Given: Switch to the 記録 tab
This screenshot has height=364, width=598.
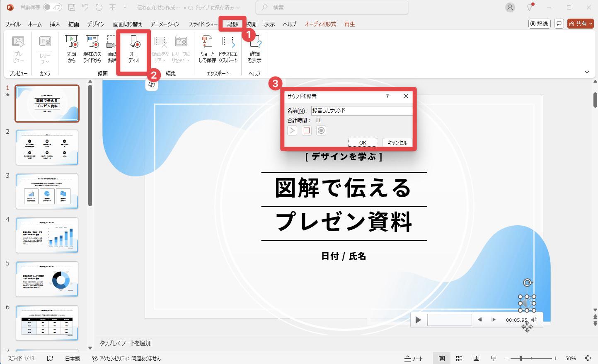Looking at the screenshot, I should (x=232, y=24).
